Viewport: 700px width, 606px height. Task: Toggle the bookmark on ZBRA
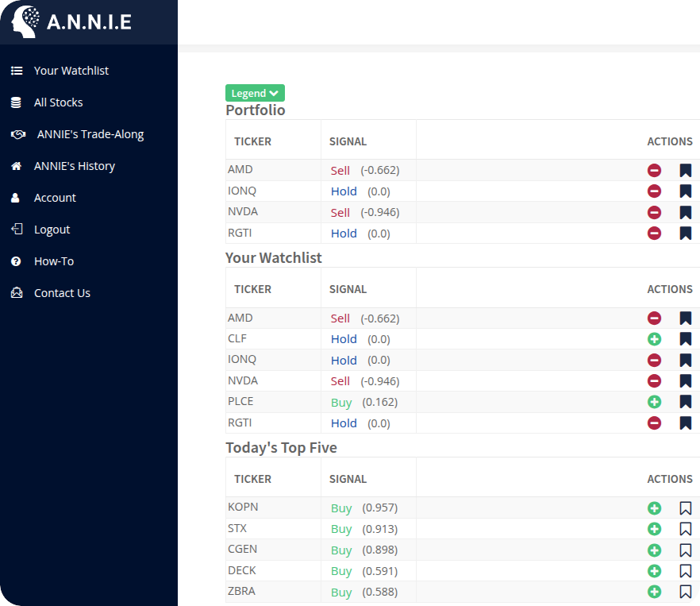[685, 592]
